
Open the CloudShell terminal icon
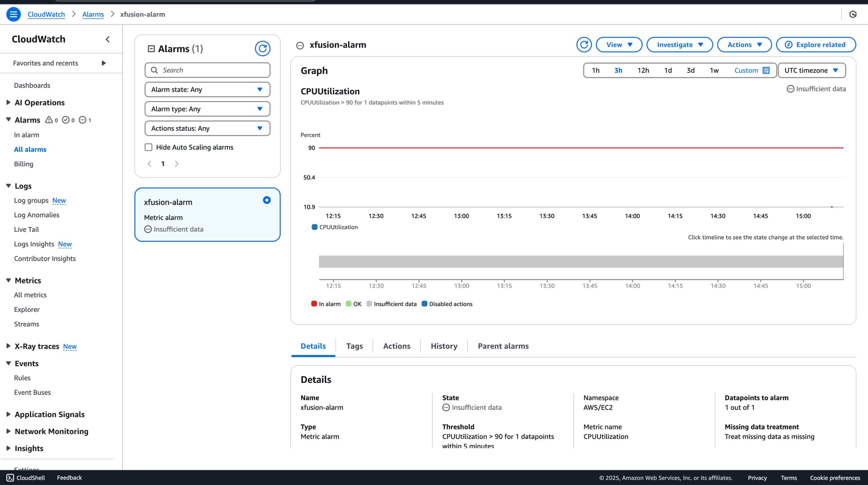pyautogui.click(x=10, y=478)
